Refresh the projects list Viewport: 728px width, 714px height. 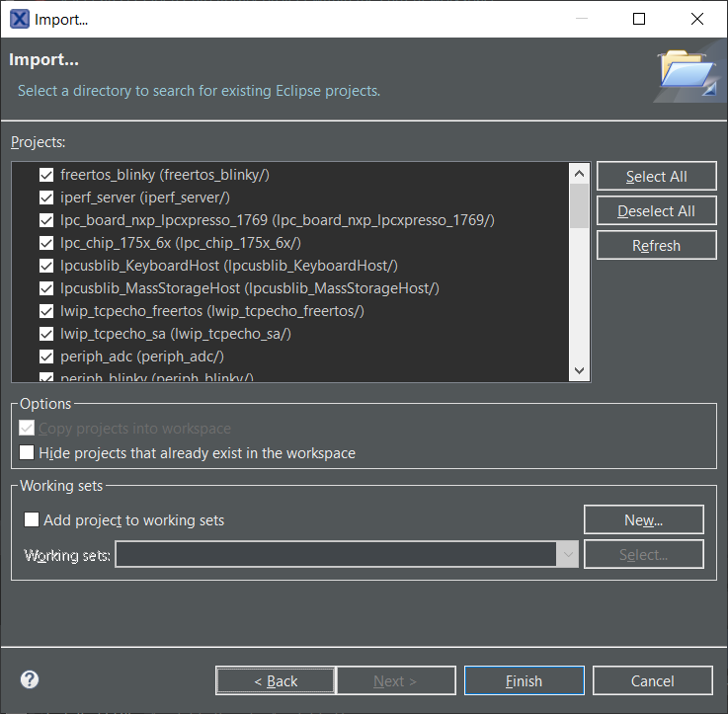click(x=657, y=245)
